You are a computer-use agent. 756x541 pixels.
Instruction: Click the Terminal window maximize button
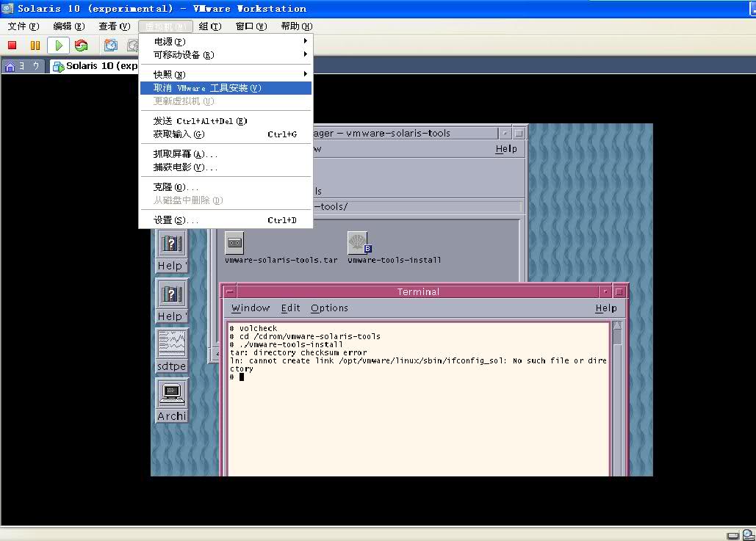(619, 291)
